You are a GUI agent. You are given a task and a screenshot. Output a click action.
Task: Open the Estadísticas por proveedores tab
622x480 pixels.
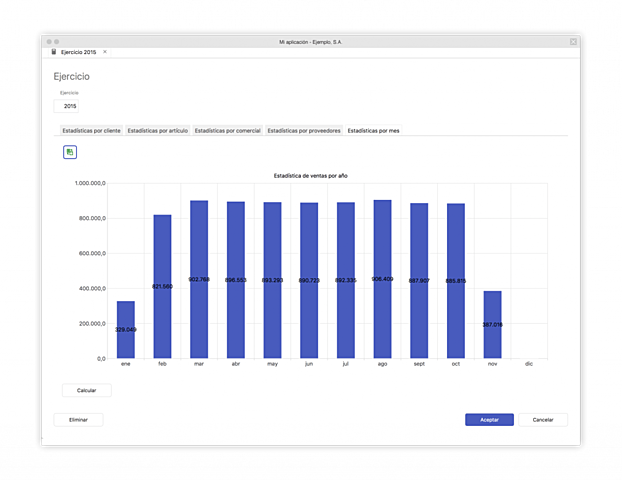tap(304, 131)
